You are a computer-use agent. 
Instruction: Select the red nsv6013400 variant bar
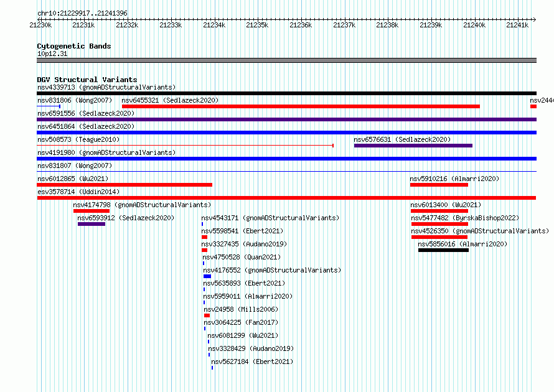[439, 211]
